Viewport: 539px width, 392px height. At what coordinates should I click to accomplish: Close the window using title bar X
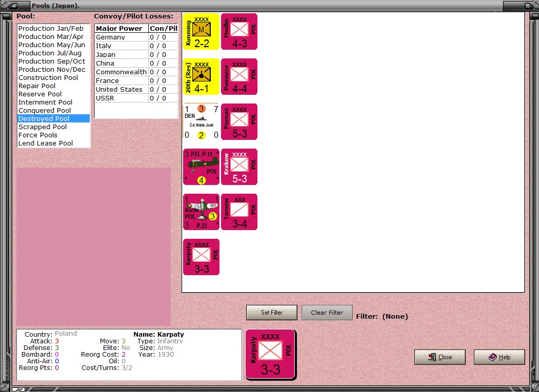tap(528, 6)
